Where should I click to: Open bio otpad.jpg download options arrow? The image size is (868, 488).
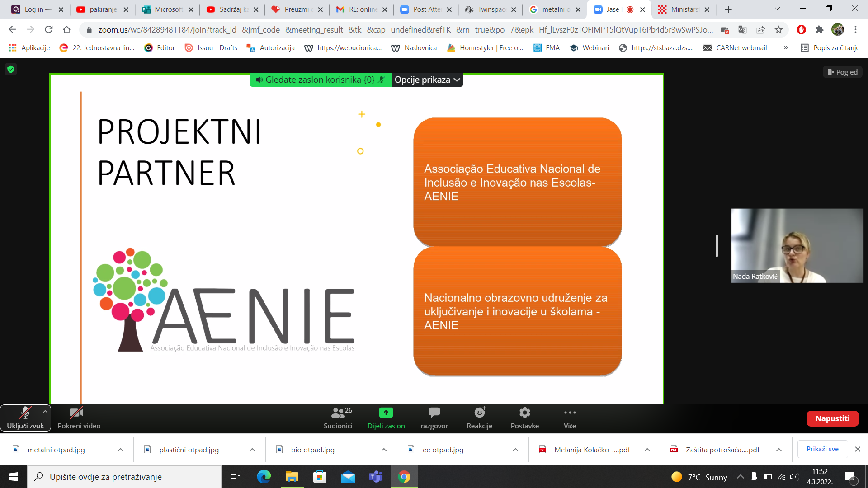(x=384, y=450)
